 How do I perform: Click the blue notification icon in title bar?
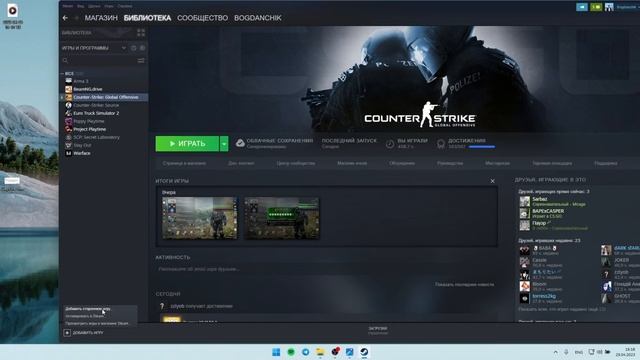coord(582,7)
